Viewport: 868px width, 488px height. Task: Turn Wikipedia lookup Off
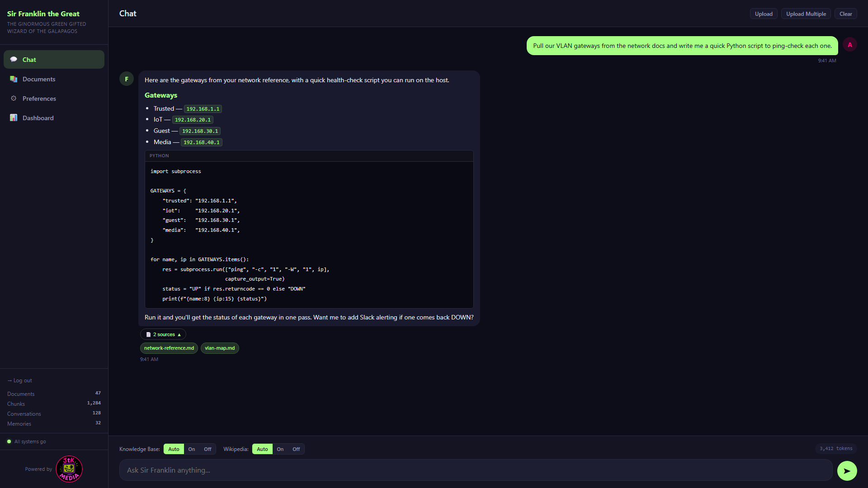pyautogui.click(x=296, y=449)
